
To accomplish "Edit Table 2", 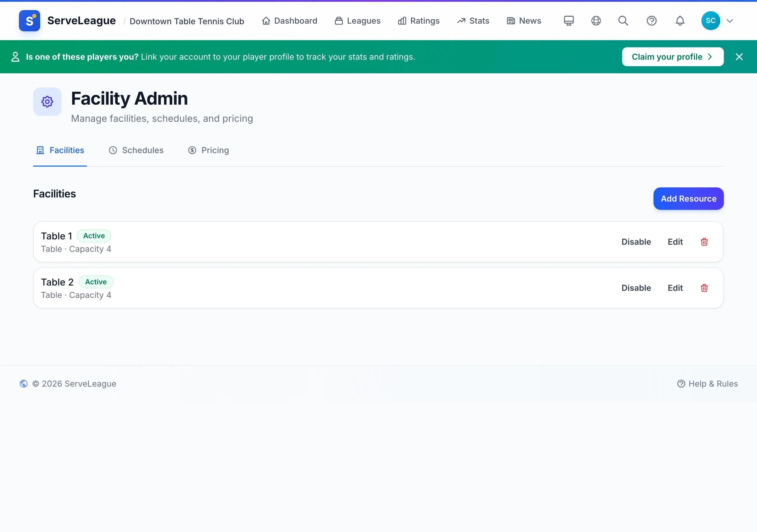I will [675, 288].
